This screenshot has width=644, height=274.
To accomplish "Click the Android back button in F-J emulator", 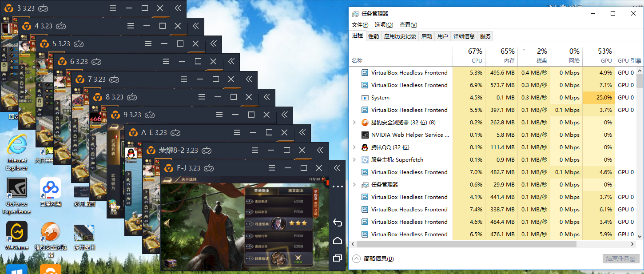I will pos(337,222).
